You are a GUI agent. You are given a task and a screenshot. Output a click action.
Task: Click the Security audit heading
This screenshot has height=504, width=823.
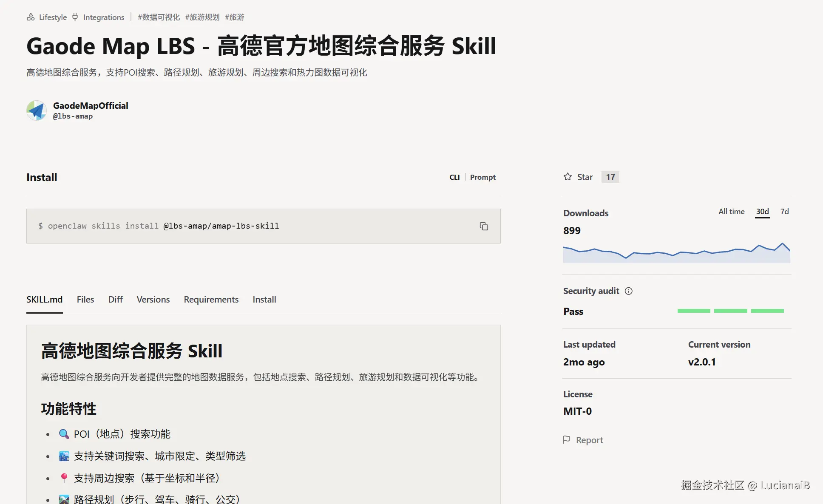(591, 291)
